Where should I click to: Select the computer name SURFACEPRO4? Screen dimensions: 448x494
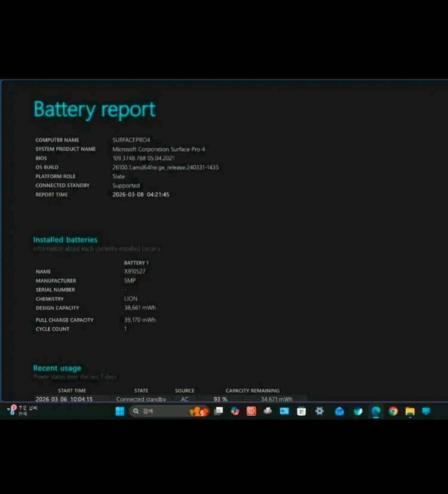pos(131,140)
